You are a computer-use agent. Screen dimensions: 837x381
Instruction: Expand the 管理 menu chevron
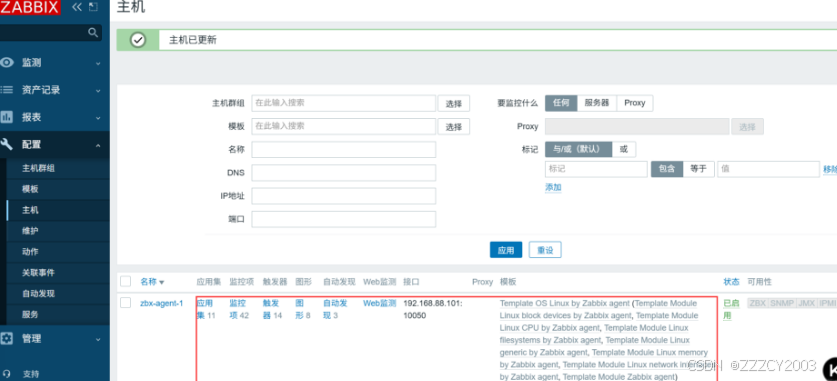pyautogui.click(x=98, y=339)
